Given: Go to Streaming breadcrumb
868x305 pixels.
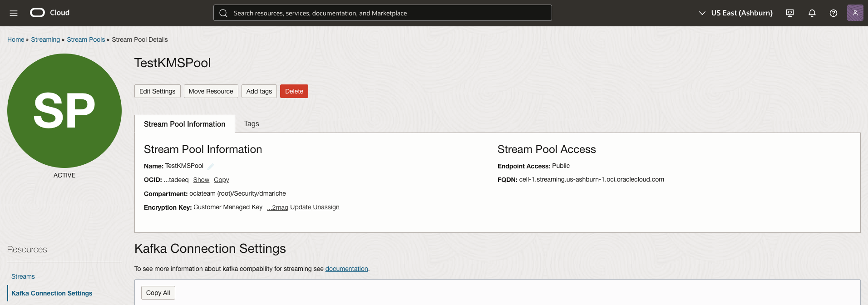Looking at the screenshot, I should [45, 39].
